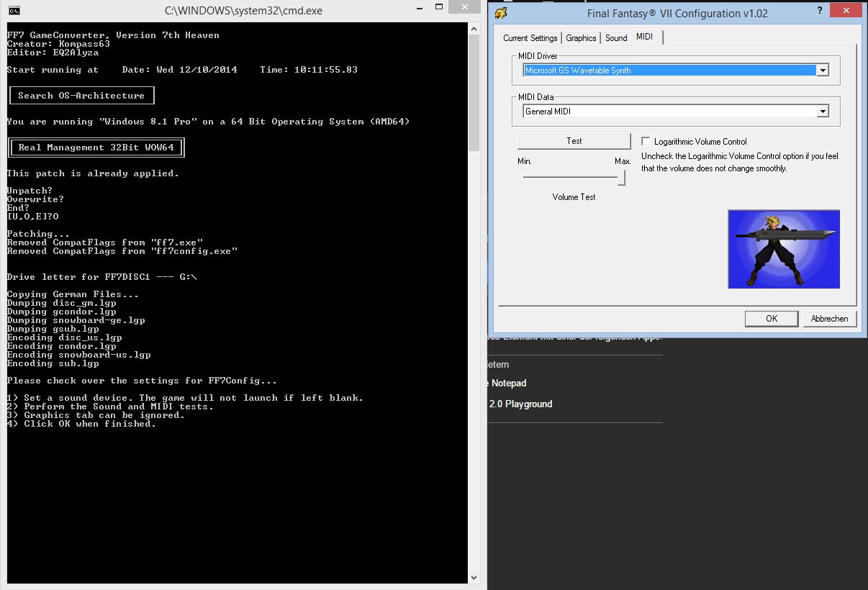Viewport: 868px width, 590px height.
Task: Click "This patch is already applied." line
Action: pos(93,173)
